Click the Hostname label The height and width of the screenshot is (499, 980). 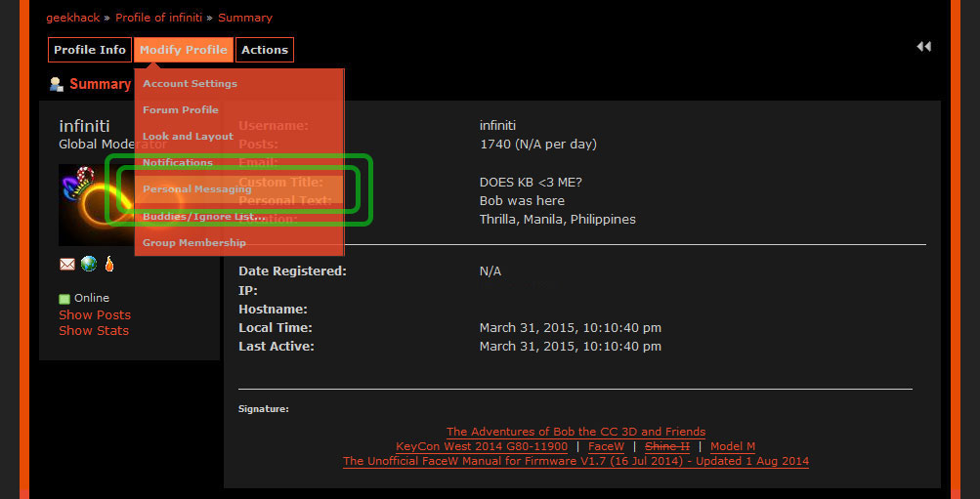tap(274, 310)
